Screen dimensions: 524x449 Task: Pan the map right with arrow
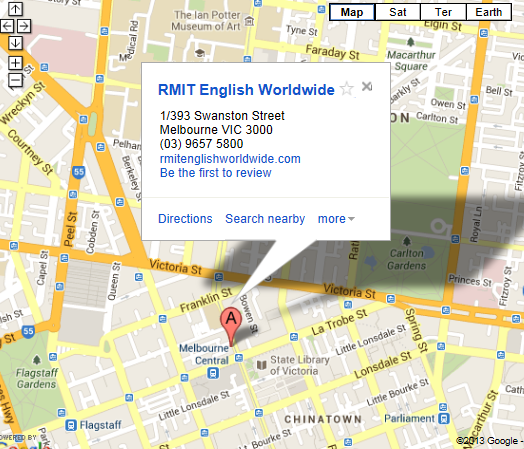[x=24, y=26]
